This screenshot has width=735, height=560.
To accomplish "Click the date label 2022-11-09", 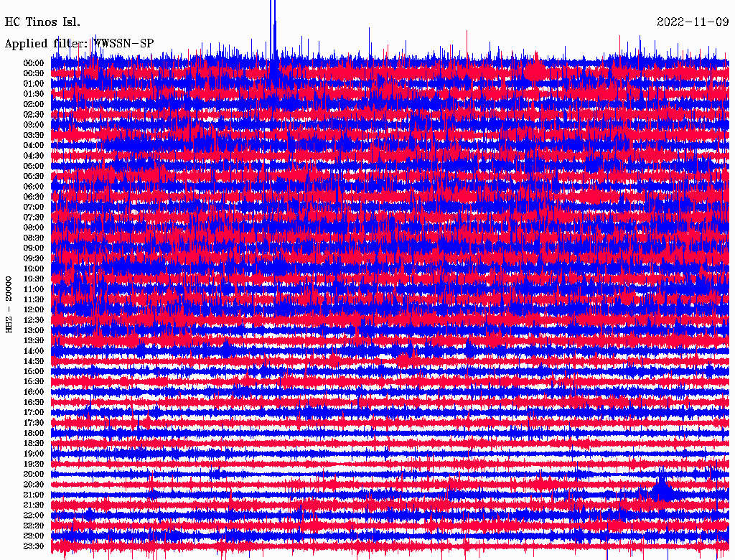I will (x=693, y=22).
